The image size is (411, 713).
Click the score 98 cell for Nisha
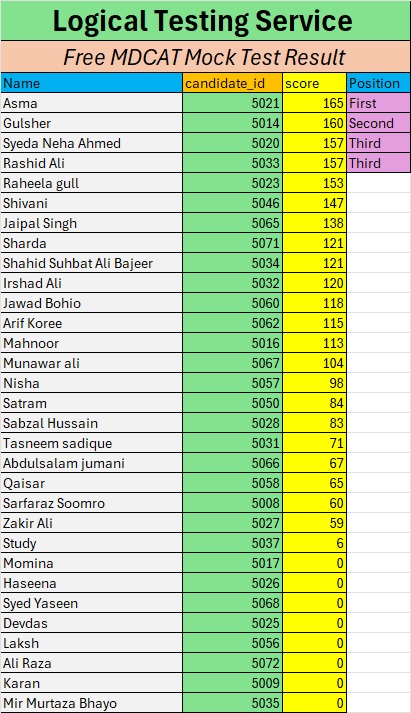pyautogui.click(x=314, y=383)
